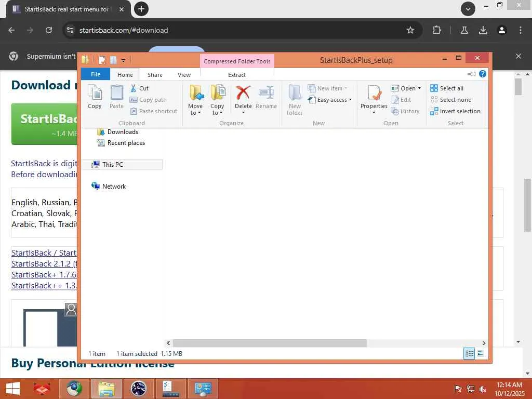Switch to the Home tab
The height and width of the screenshot is (399, 532).
click(125, 75)
